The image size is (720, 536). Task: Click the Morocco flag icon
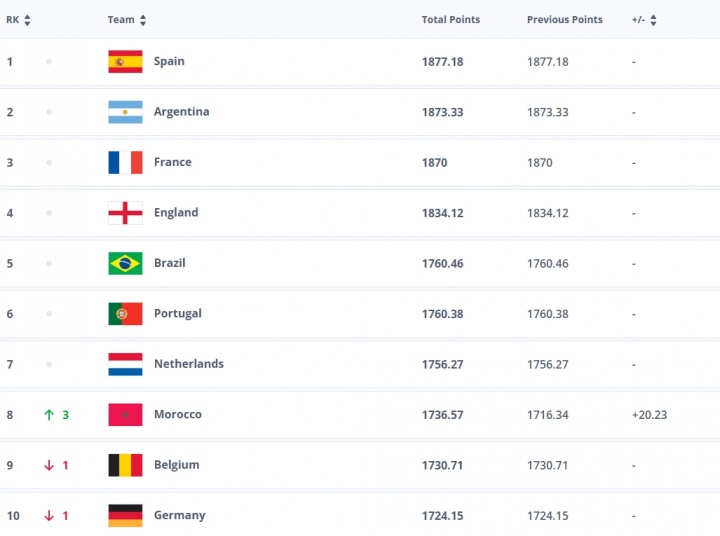(x=125, y=414)
